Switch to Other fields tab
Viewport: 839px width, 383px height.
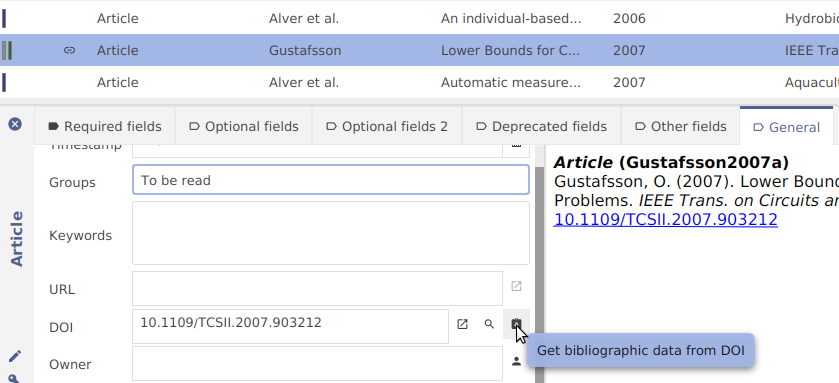coord(681,126)
